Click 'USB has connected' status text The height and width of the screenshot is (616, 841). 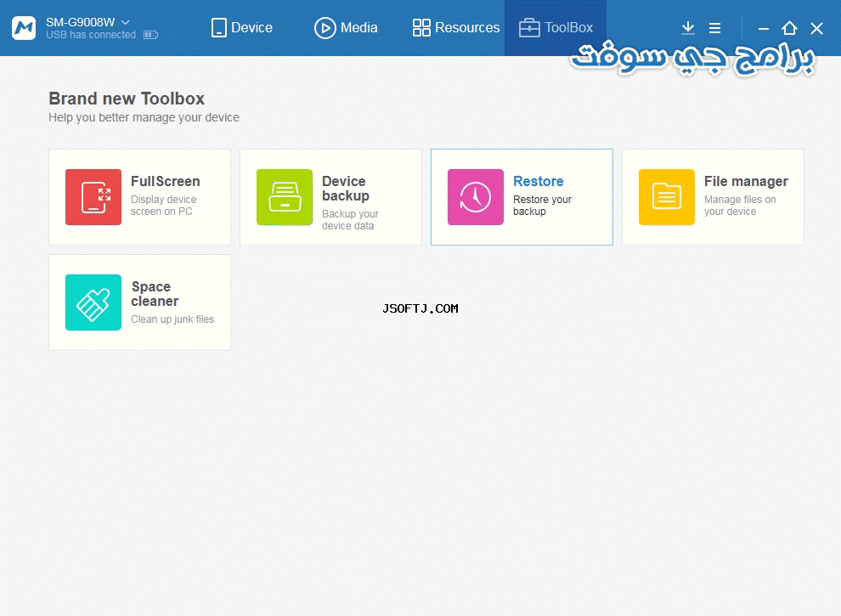pos(91,35)
